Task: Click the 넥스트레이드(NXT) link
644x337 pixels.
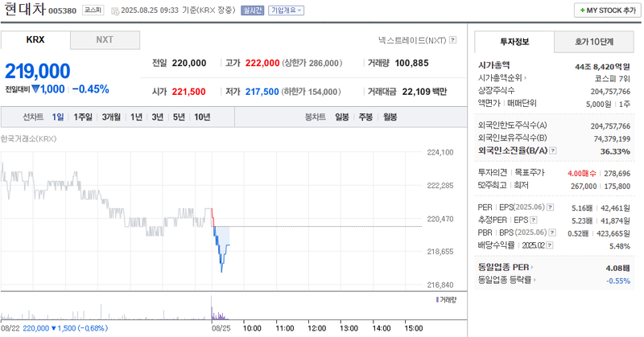Action: 412,40
